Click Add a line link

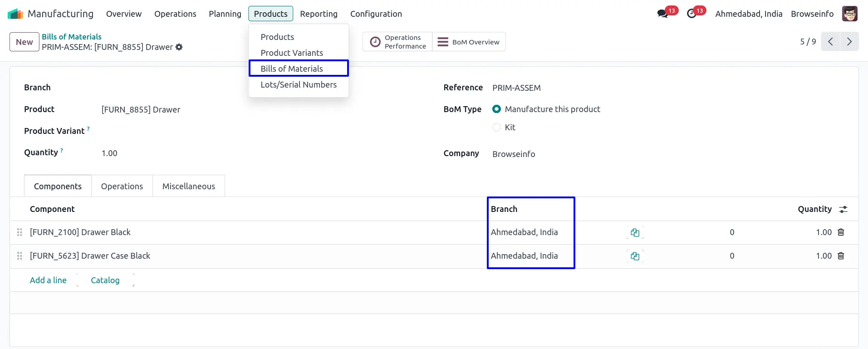point(48,280)
